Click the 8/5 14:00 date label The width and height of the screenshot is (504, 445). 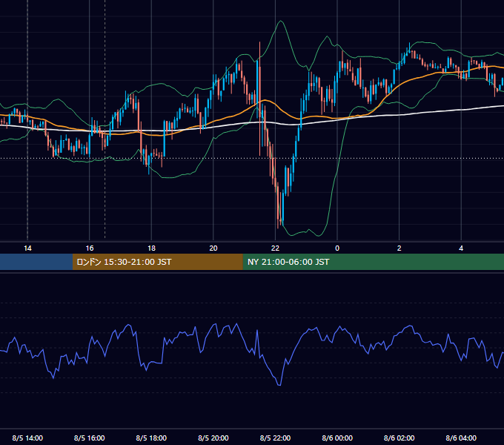[27, 438]
